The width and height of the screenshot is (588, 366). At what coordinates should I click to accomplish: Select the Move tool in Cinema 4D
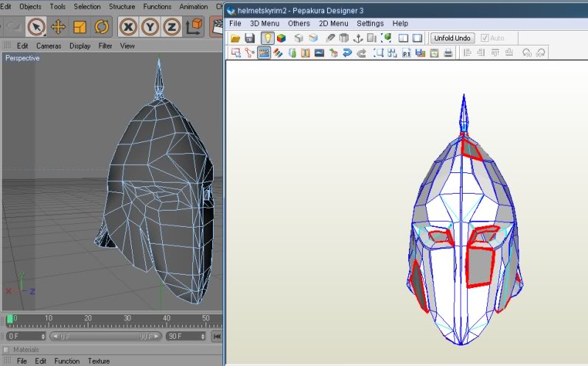click(x=57, y=27)
